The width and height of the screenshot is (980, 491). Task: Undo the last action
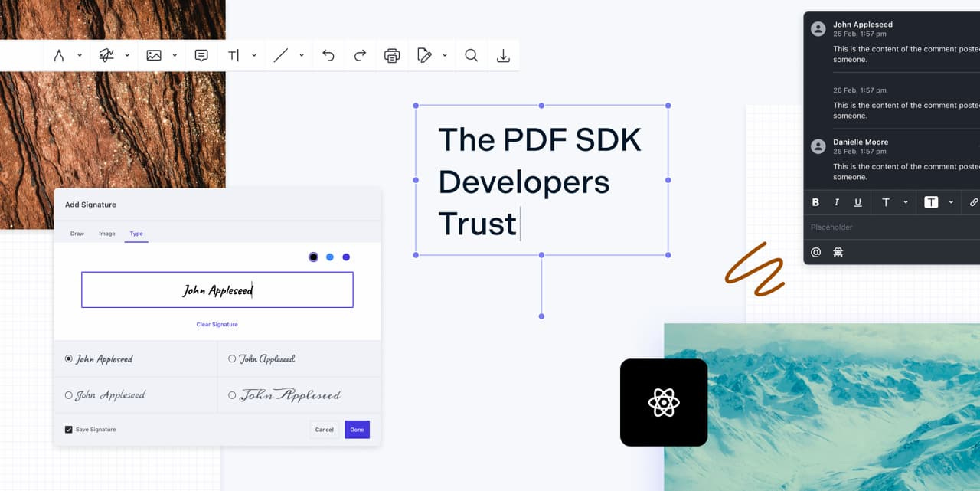pos(328,55)
